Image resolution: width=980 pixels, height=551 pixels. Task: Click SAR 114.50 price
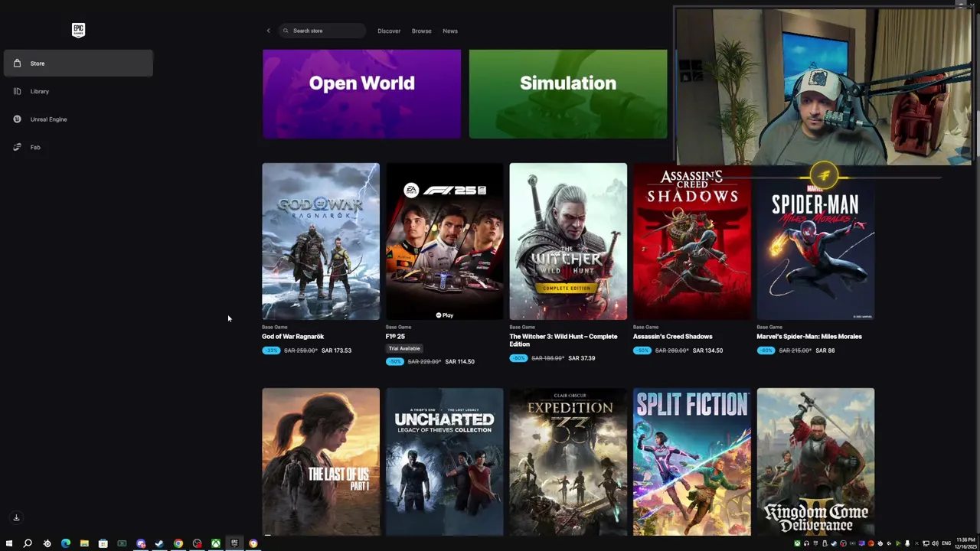point(459,362)
